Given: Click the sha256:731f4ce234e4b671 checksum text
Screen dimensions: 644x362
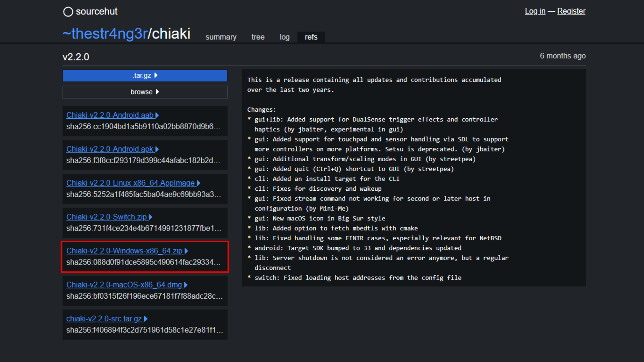Looking at the screenshot, I should (144, 228).
